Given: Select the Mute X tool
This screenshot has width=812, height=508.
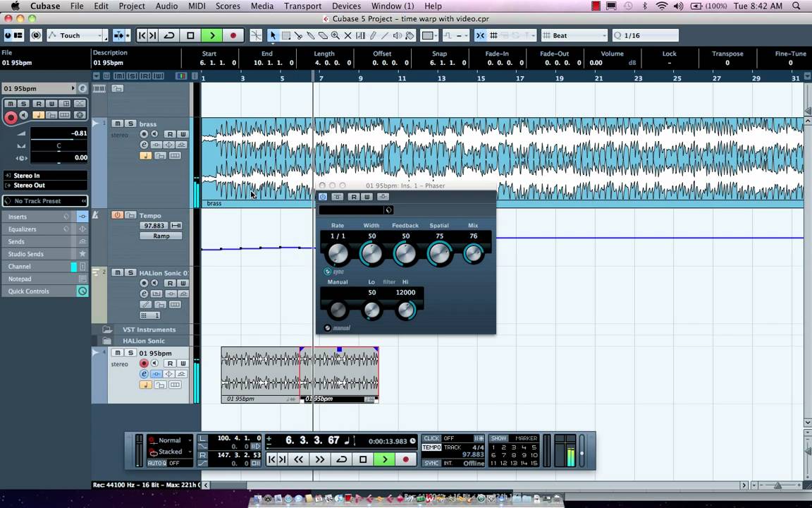Looking at the screenshot, I should point(348,35).
